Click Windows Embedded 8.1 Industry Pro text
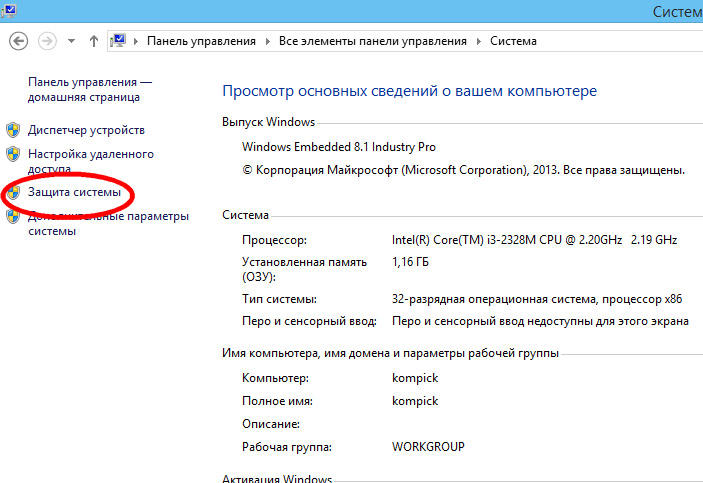This screenshot has height=483, width=703. pyautogui.click(x=338, y=147)
